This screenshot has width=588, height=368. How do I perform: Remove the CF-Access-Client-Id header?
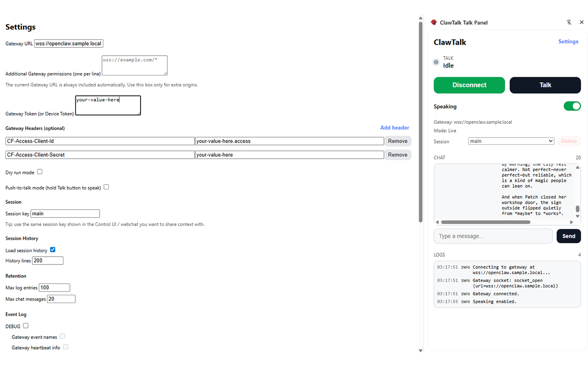tap(398, 141)
